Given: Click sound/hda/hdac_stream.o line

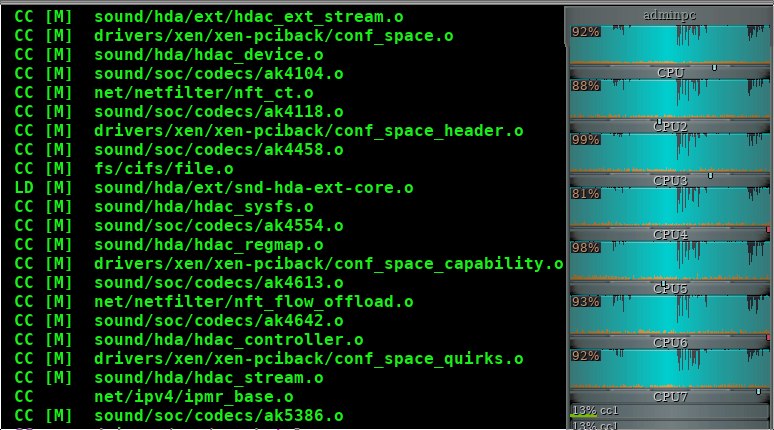Looking at the screenshot, I should coord(169,378).
